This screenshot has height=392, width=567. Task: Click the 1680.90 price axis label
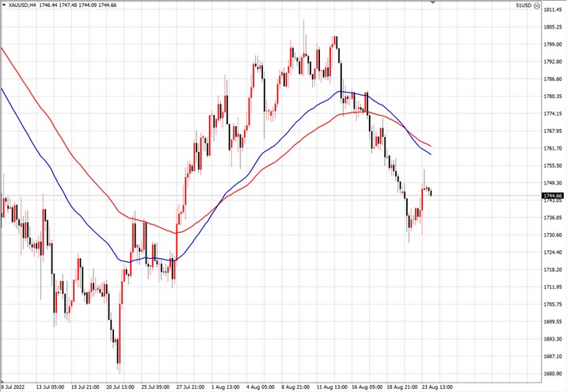[x=553, y=374]
